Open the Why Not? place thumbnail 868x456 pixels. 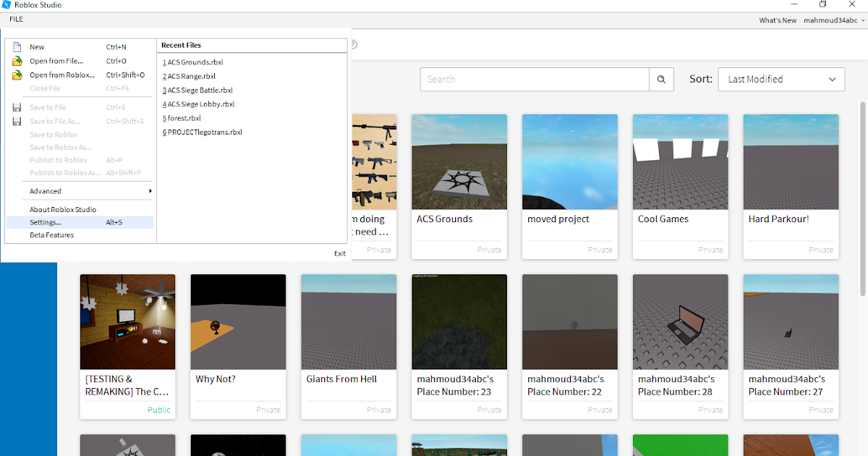click(238, 321)
